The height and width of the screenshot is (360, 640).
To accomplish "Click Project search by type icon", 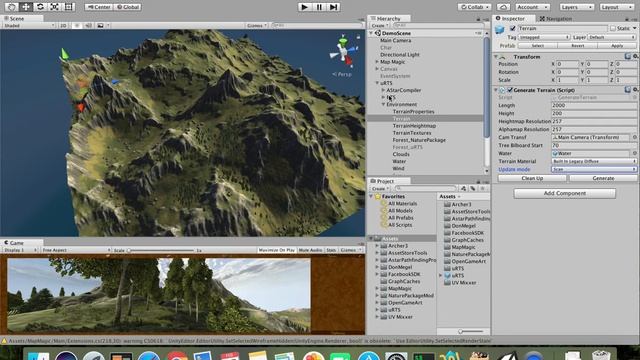I will 463,189.
